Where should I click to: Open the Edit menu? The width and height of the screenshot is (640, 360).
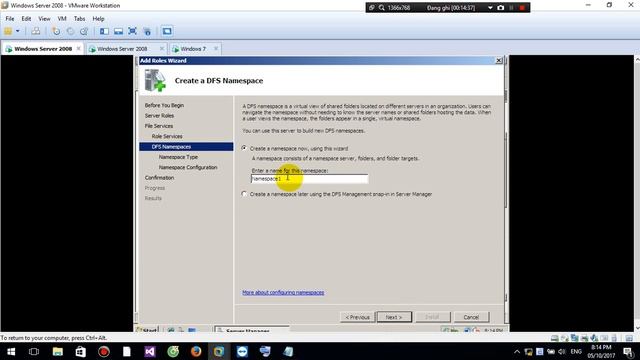tap(26, 19)
